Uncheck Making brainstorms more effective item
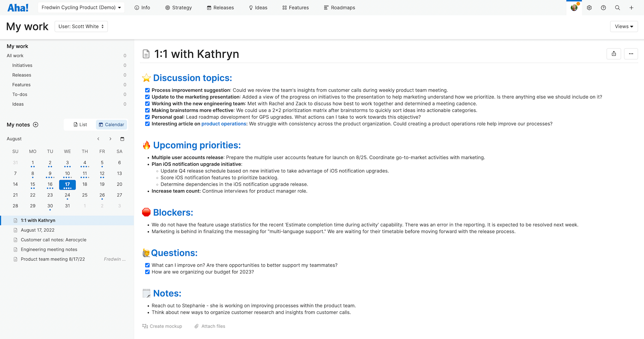This screenshot has height=339, width=644. click(x=147, y=110)
